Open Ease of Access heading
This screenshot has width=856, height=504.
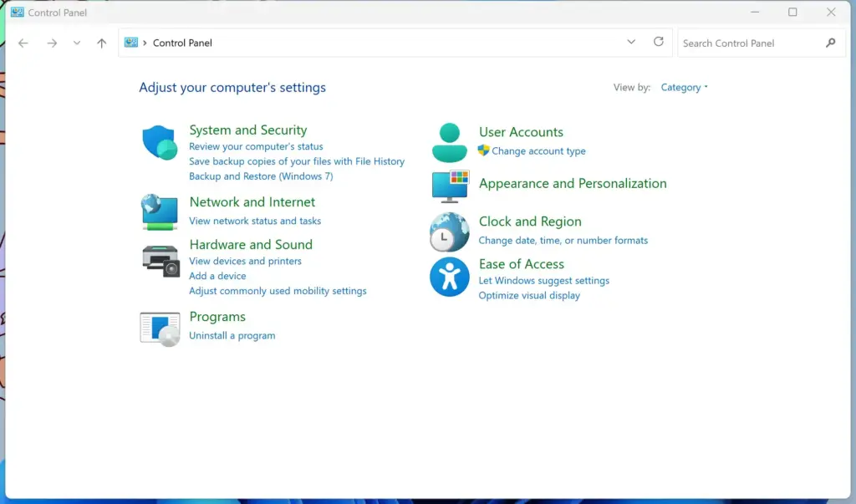[x=522, y=264]
